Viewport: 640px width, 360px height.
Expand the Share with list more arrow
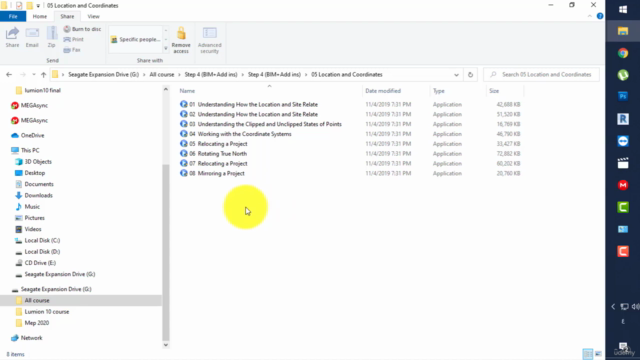tap(166, 49)
